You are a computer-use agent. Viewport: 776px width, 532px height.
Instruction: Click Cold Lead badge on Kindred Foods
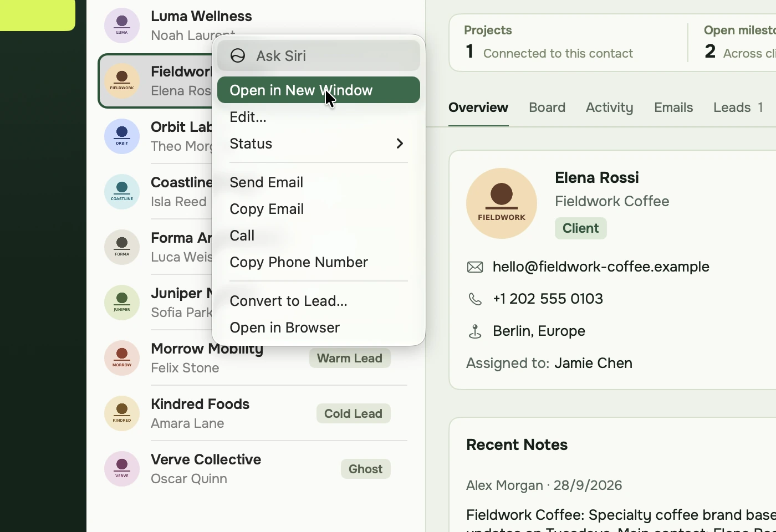353,413
